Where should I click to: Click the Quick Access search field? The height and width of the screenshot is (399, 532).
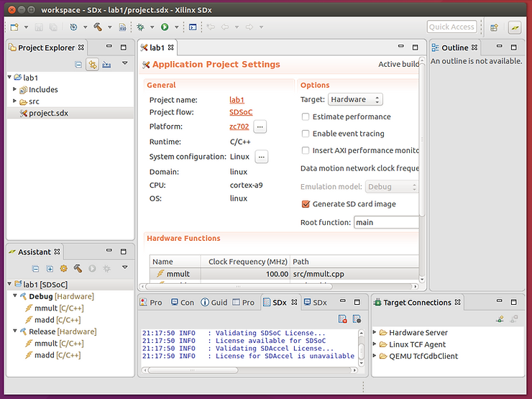click(x=451, y=27)
